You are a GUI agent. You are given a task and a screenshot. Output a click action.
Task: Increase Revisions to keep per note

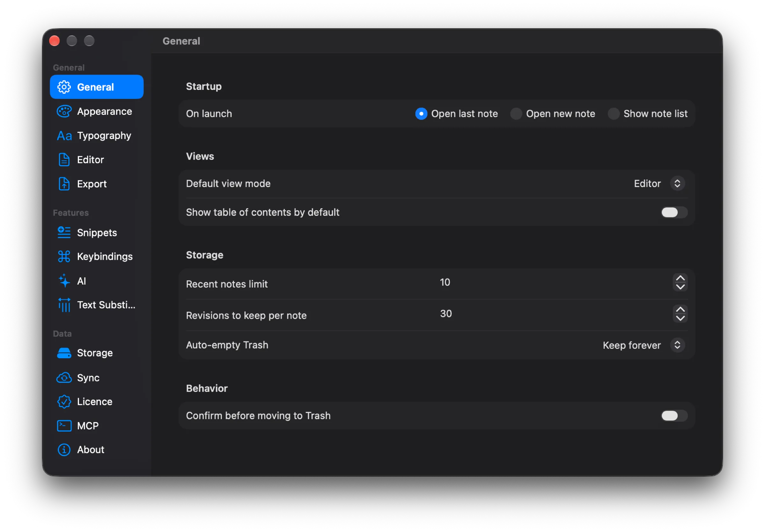coord(680,310)
